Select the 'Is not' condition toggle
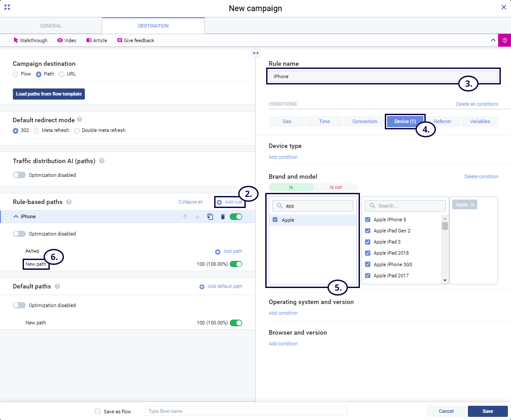The image size is (511, 420). coord(335,187)
